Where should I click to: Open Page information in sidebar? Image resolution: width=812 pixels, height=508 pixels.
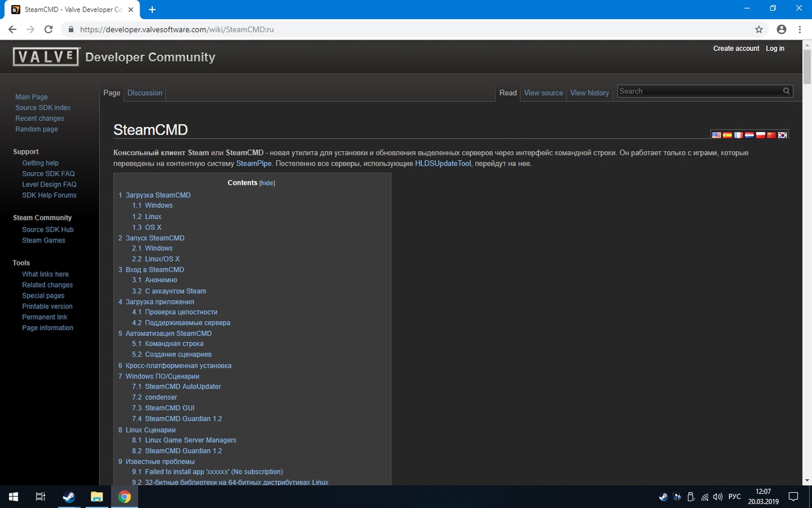[48, 328]
